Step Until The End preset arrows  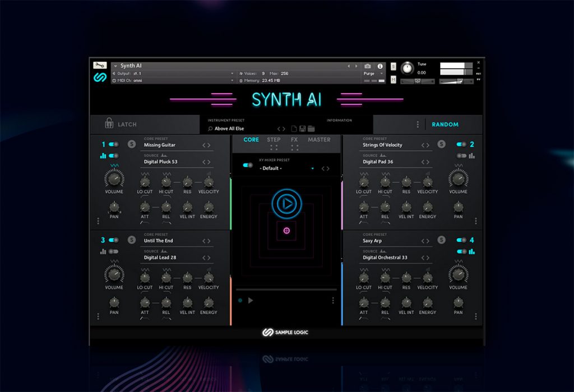click(206, 241)
